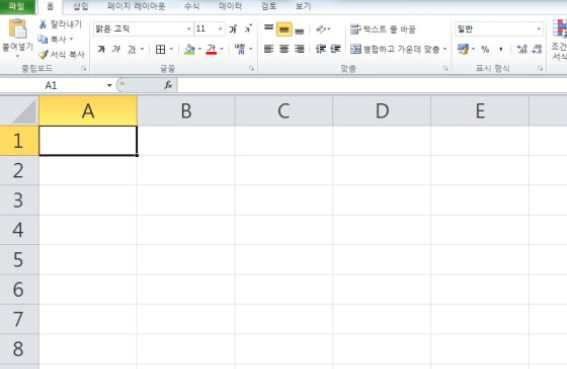567x369 pixels.
Task: Select row 6 header
Action: click(19, 289)
